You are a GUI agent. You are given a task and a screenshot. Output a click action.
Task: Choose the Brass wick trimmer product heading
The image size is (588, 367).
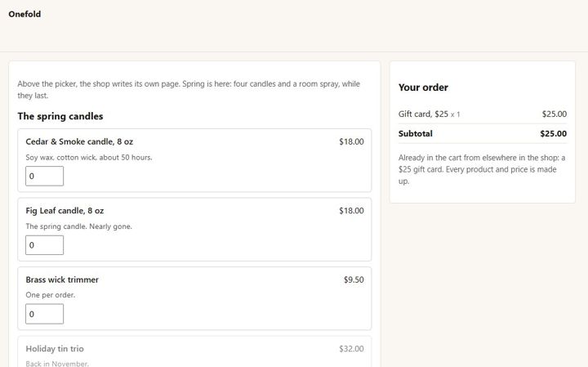[62, 280]
